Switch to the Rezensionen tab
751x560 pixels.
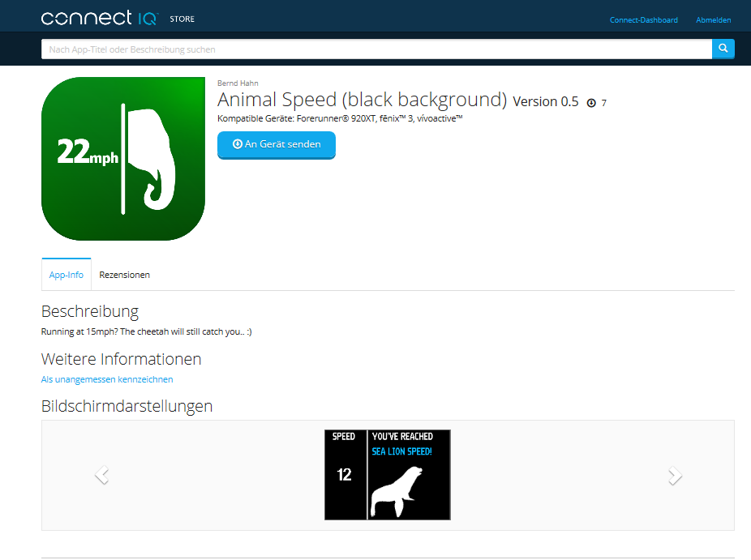[124, 275]
